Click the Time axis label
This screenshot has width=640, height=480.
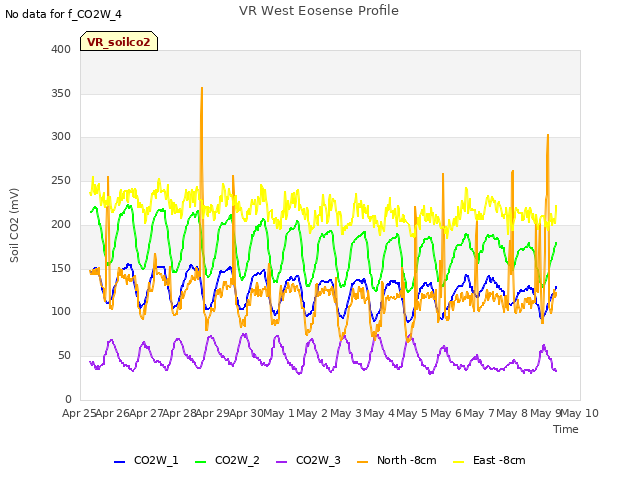point(566,429)
